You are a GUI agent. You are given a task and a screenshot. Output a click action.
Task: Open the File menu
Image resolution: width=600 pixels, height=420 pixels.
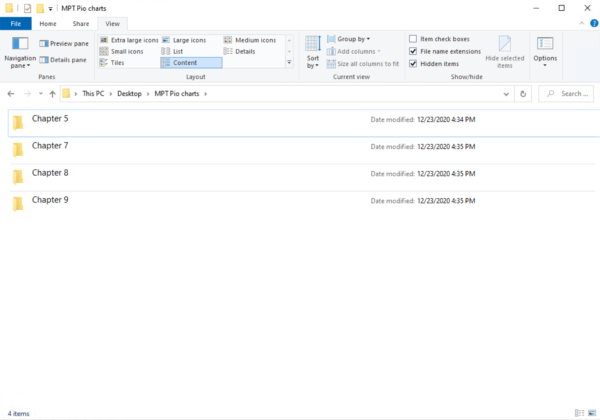point(16,23)
